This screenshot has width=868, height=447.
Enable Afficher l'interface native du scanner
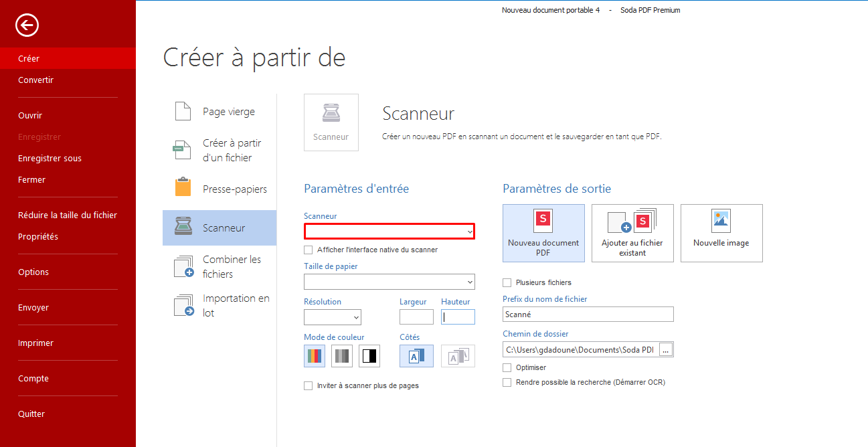309,250
